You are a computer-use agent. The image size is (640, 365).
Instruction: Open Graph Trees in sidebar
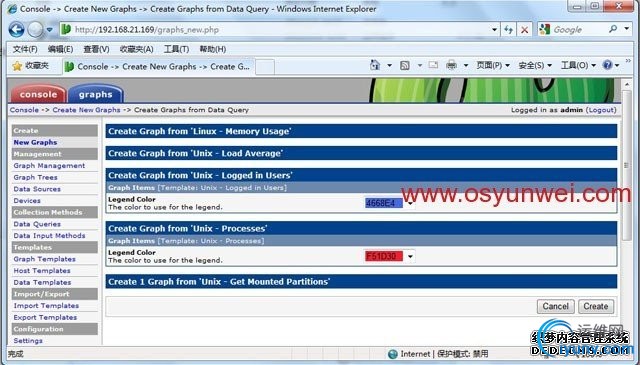(x=36, y=178)
